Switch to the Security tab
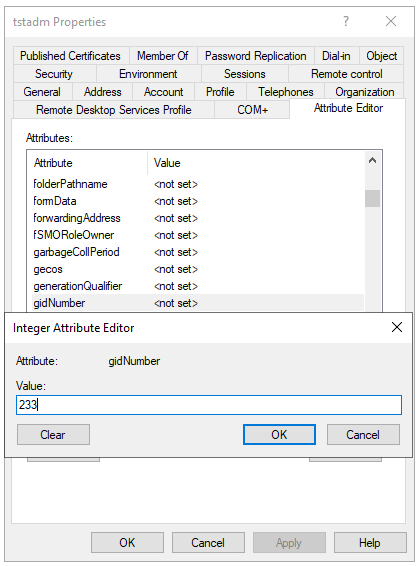Image resolution: width=420 pixels, height=566 pixels. (54, 74)
